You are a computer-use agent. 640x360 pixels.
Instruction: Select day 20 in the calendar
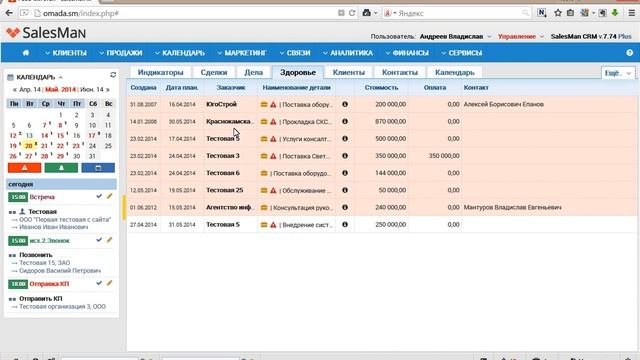(29, 146)
